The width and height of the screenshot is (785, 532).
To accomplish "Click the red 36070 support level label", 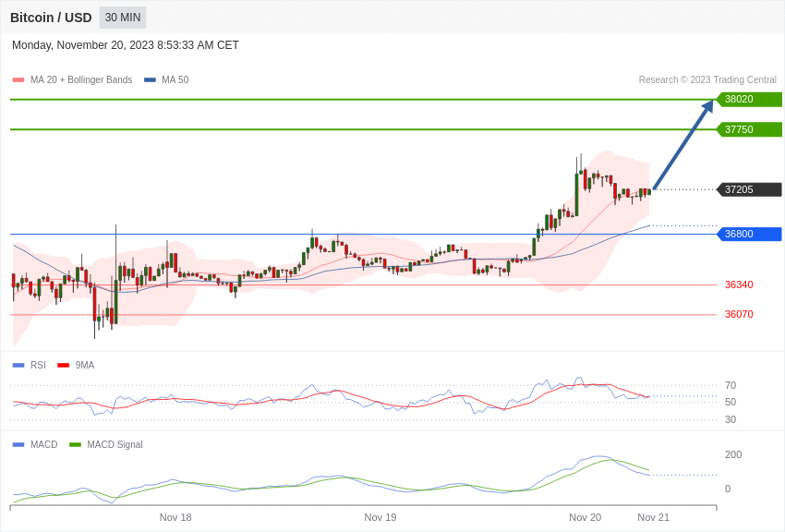I will coord(739,314).
